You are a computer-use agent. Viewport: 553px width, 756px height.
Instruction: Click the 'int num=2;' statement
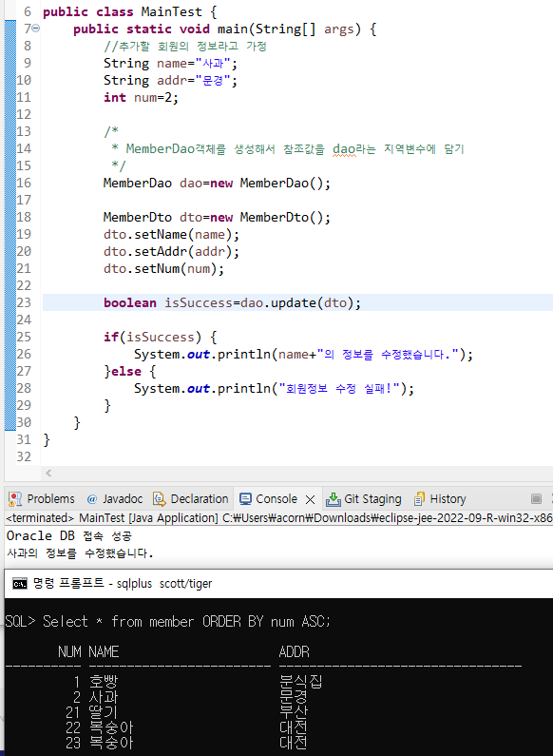(142, 97)
